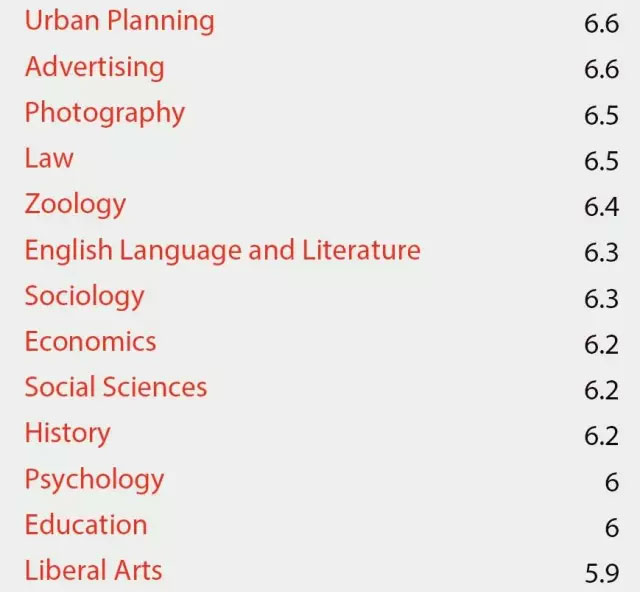Click the Law subject name
This screenshot has width=640, height=592.
[49, 158]
